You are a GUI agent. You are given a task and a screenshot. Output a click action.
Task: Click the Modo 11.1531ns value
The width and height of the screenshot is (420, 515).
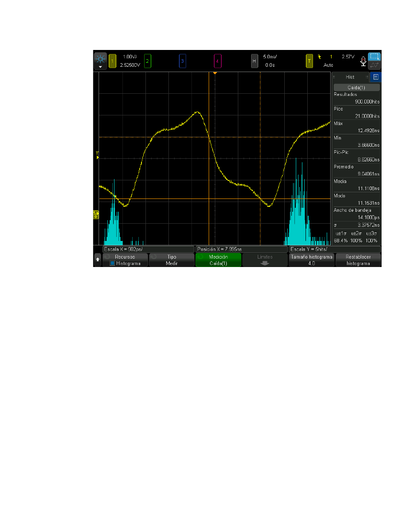368,203
